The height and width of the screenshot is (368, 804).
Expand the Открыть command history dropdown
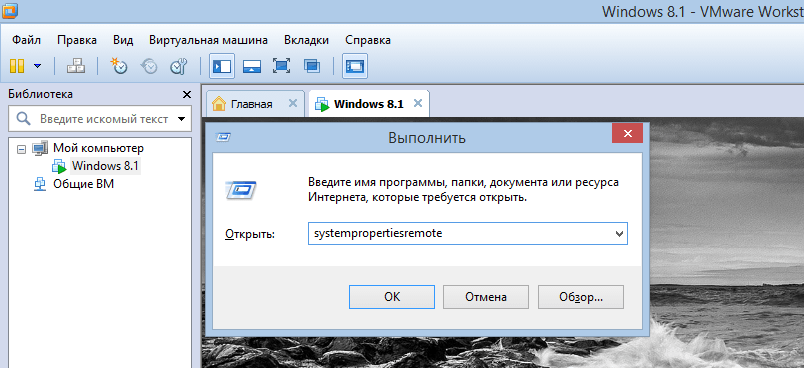[619, 234]
